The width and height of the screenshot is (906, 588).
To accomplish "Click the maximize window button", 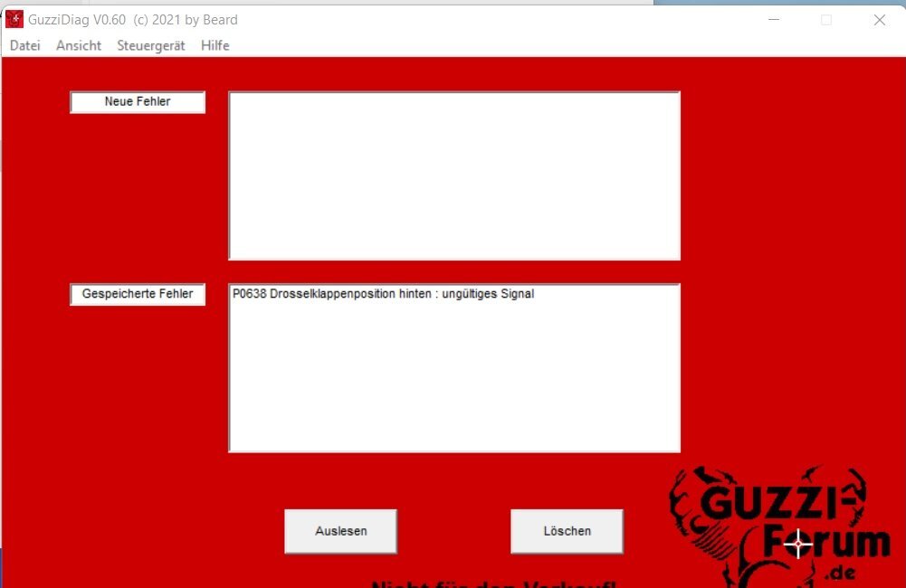I will [x=825, y=20].
